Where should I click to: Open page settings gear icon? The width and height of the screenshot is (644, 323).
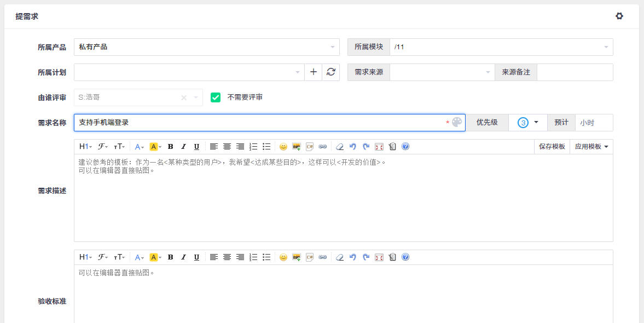(x=619, y=16)
